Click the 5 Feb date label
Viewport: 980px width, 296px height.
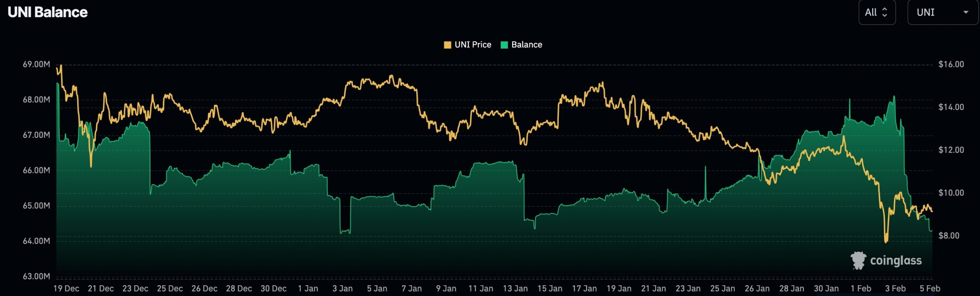click(930, 288)
